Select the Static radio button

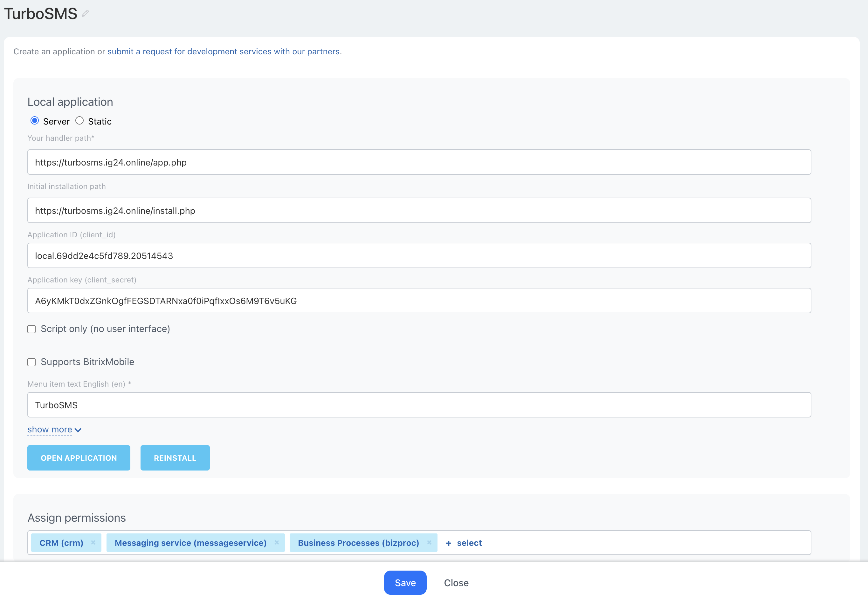(x=79, y=120)
